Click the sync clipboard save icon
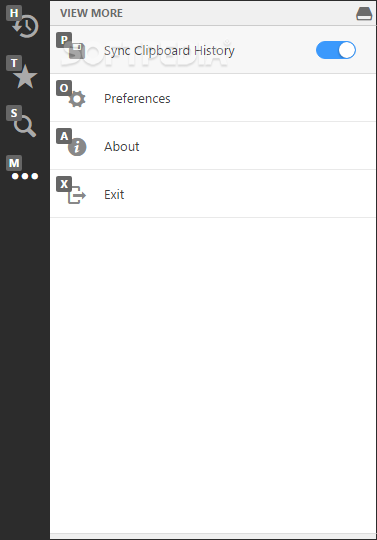This screenshot has height=540, width=377. (77, 51)
